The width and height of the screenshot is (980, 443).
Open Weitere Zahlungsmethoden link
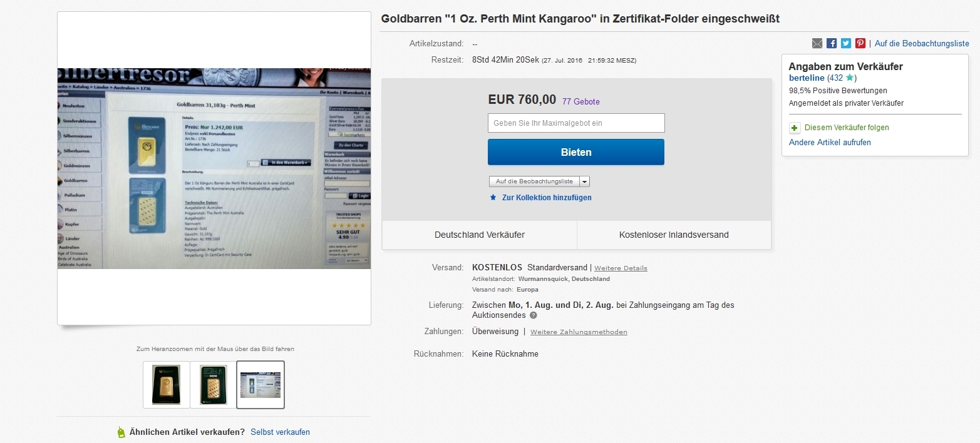tap(579, 332)
